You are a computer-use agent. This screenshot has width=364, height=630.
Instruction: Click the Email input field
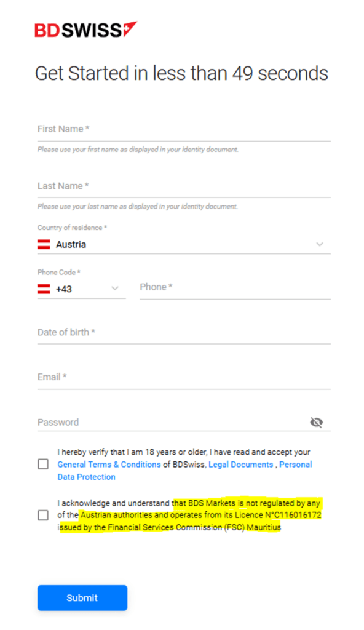184,378
